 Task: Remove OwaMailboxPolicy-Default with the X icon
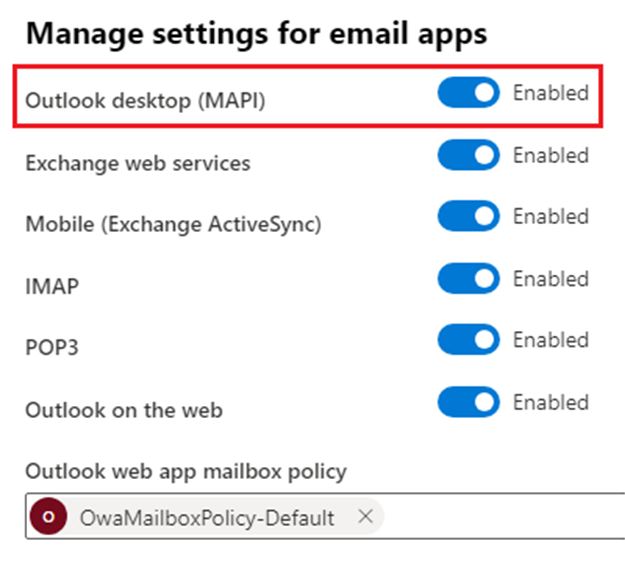(365, 517)
